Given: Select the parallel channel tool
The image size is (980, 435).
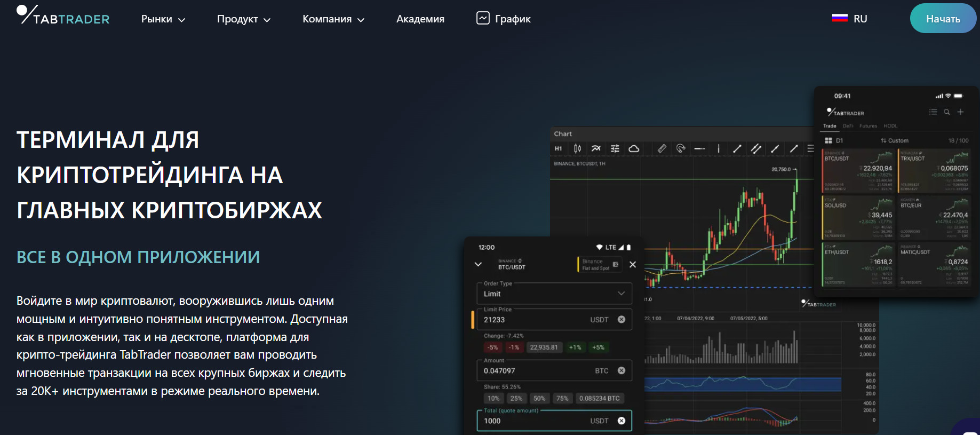Looking at the screenshot, I should [756, 149].
